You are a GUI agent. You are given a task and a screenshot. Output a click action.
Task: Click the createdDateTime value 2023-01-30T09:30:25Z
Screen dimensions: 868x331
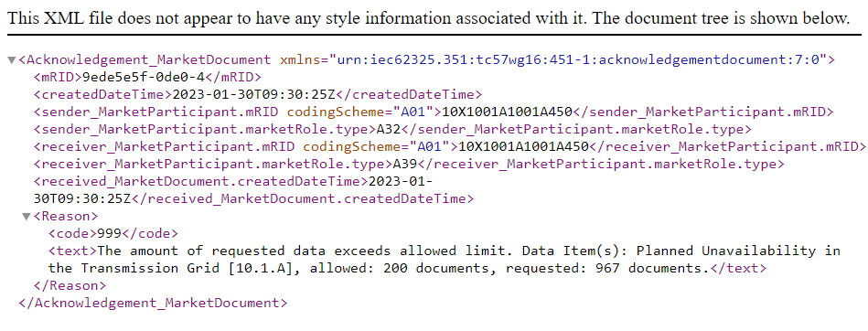253,94
